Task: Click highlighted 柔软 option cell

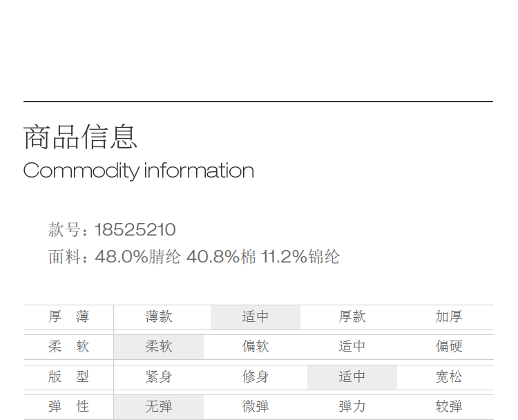Action: click(159, 347)
